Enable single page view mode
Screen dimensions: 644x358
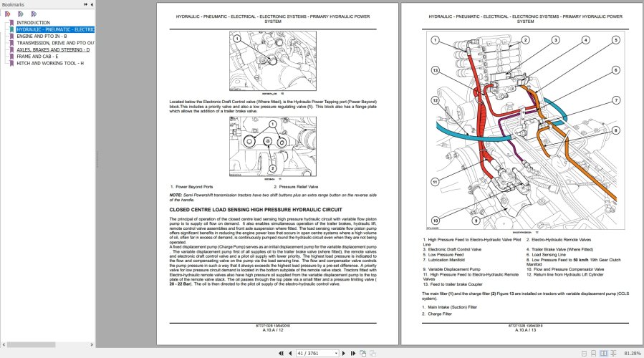(x=584, y=354)
